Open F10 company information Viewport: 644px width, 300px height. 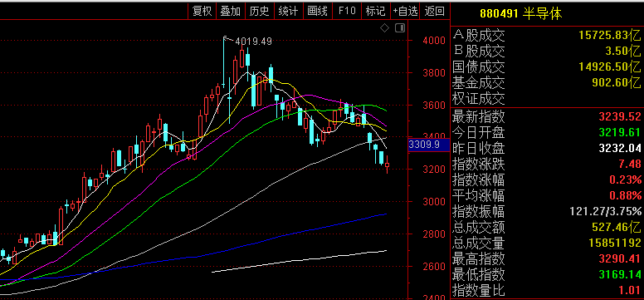[x=347, y=11]
